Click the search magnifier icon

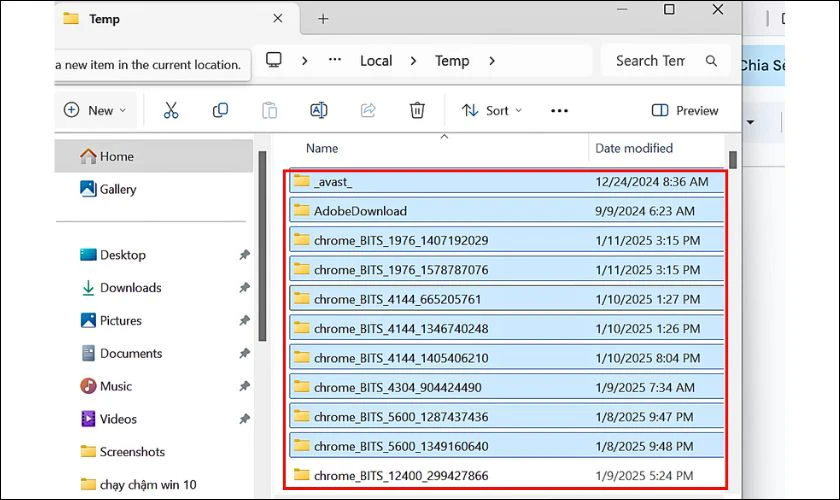coord(711,61)
